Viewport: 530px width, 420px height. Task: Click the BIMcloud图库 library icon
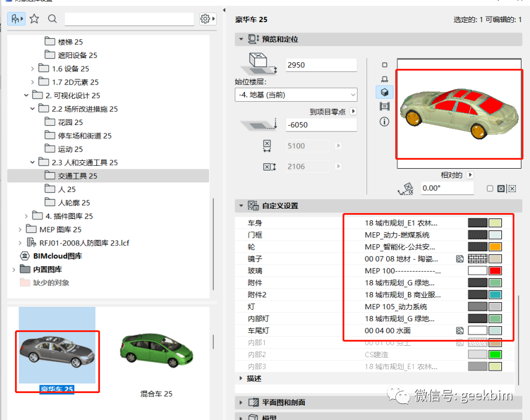point(25,256)
